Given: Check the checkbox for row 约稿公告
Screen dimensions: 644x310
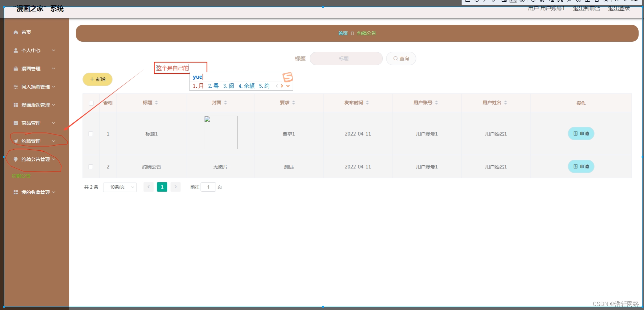Looking at the screenshot, I should pos(91,167).
